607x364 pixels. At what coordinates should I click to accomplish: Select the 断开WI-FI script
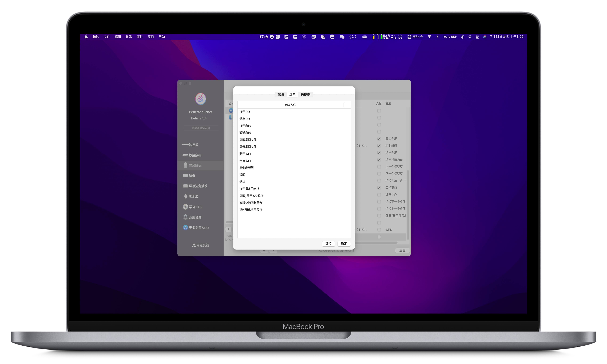(294, 154)
